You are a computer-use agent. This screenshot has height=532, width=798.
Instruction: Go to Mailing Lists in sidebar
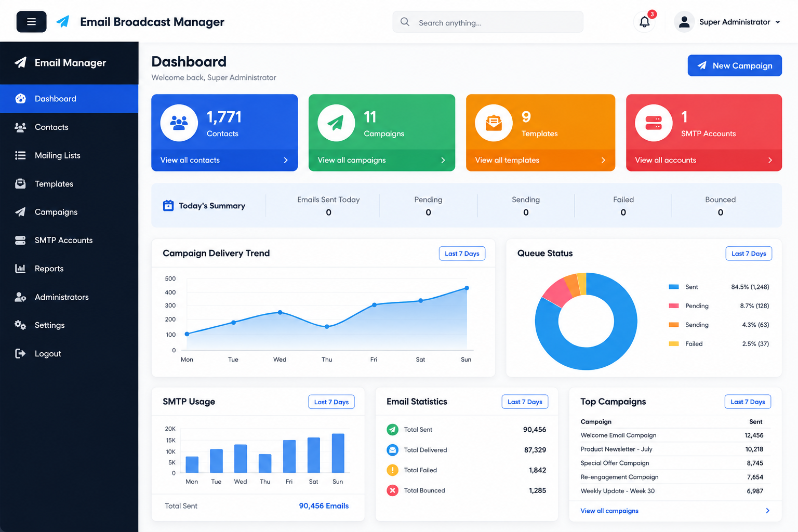(x=69, y=155)
